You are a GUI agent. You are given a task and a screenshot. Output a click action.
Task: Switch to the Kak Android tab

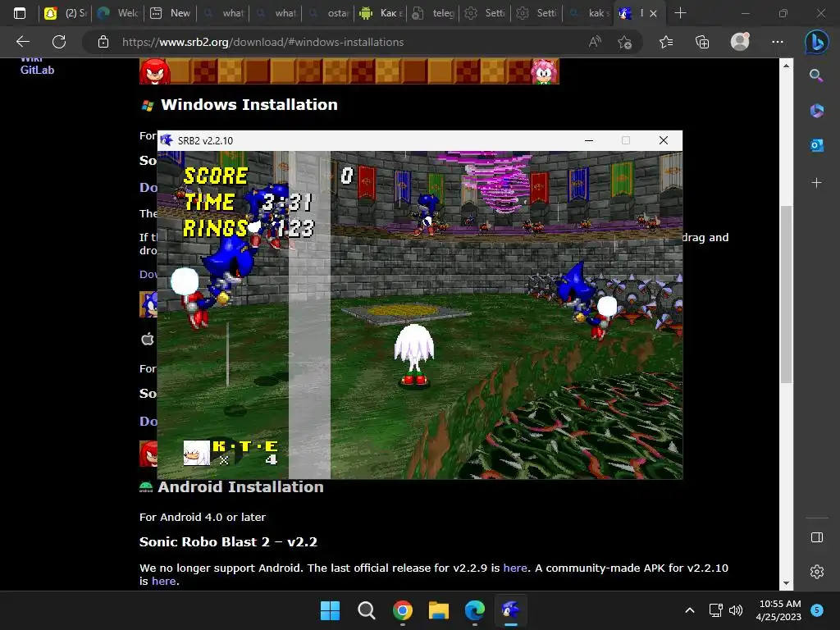(x=381, y=13)
